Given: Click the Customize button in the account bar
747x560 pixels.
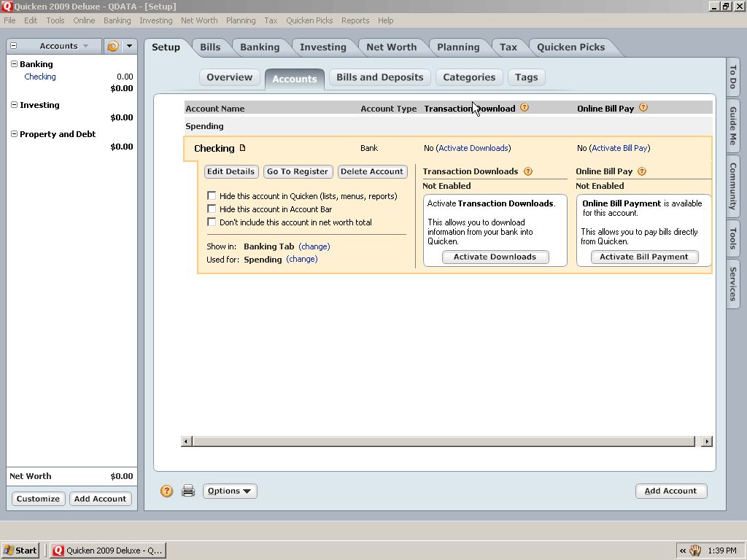Looking at the screenshot, I should [x=38, y=499].
